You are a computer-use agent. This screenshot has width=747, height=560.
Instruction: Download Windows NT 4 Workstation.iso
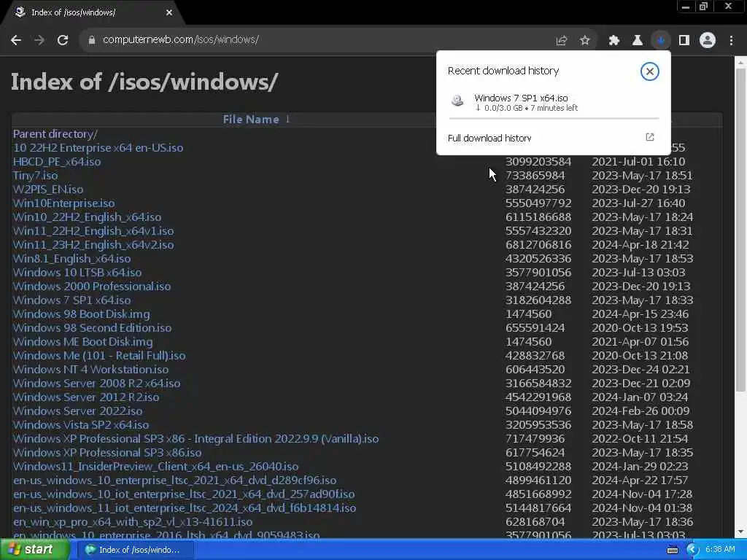coord(90,369)
